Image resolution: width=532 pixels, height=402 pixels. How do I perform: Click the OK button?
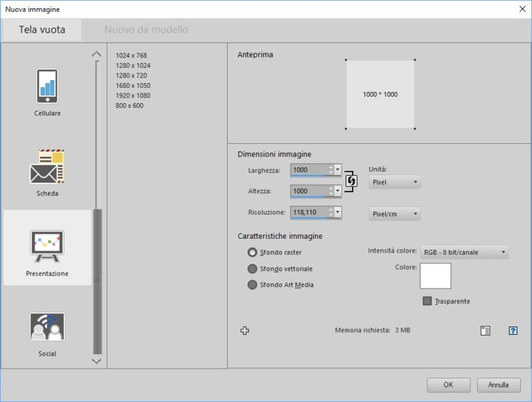coord(448,385)
